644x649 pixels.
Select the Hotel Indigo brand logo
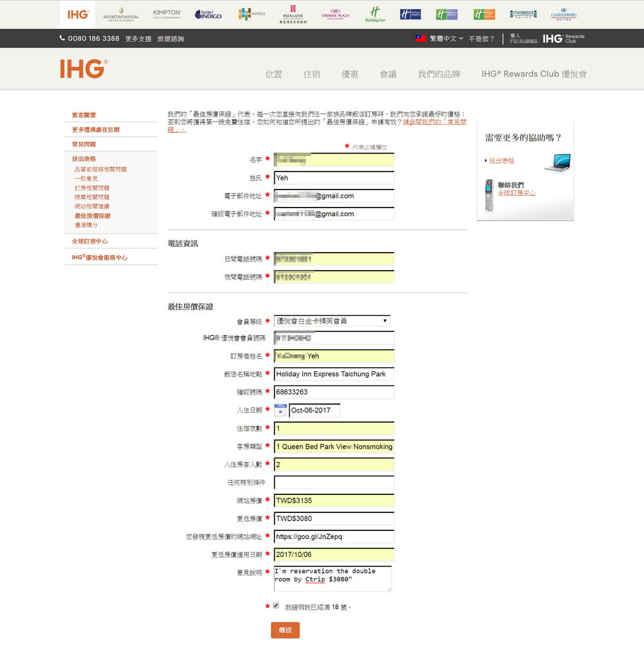coord(208,14)
